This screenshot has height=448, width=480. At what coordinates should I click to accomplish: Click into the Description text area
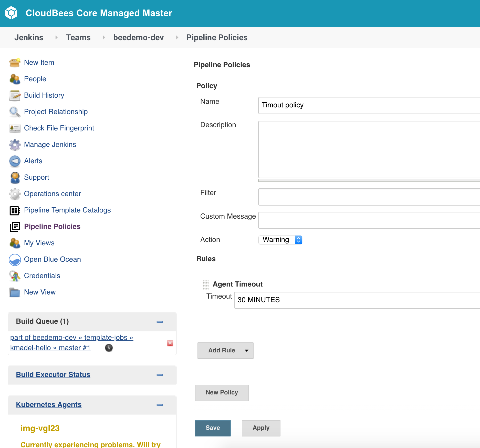(369, 149)
